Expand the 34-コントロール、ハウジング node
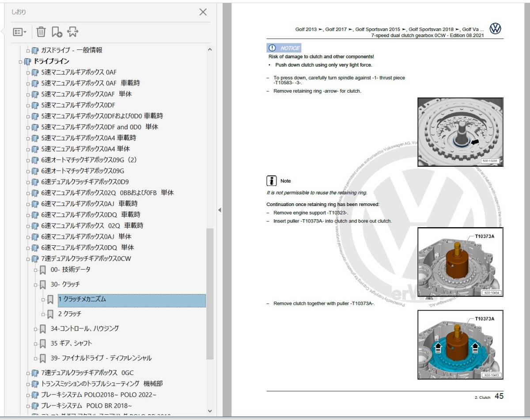Screen dimensions: 530x420 [36, 329]
